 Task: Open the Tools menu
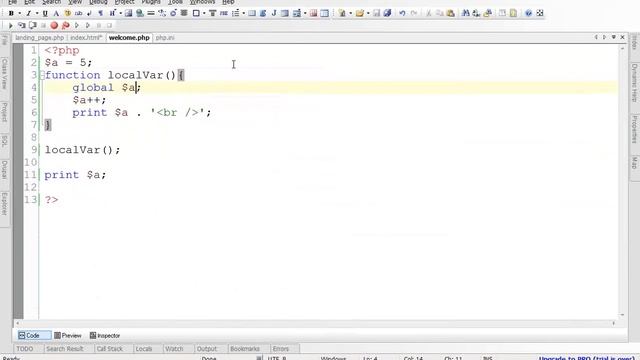pyautogui.click(x=175, y=2)
